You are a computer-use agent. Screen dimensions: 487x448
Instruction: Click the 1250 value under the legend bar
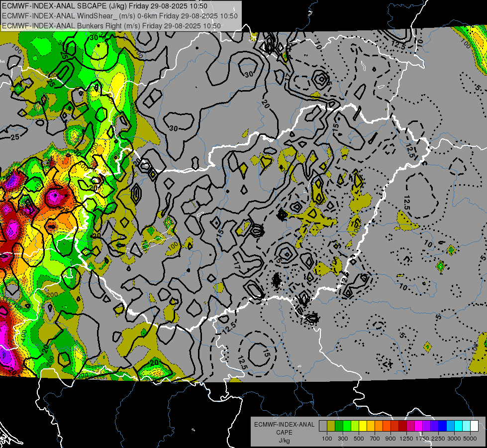[x=406, y=439]
